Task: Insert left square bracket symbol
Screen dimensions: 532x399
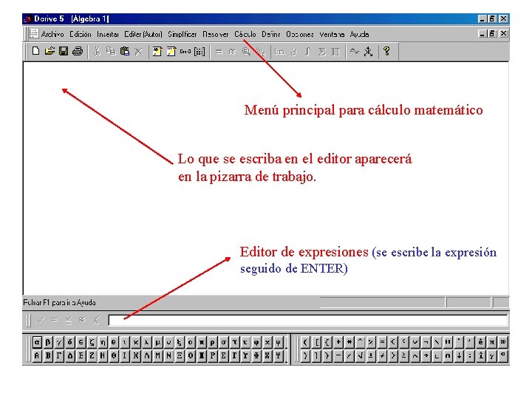Action: tap(316, 342)
